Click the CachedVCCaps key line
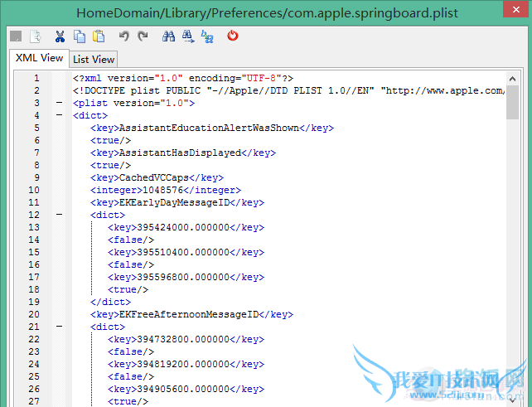 point(157,177)
